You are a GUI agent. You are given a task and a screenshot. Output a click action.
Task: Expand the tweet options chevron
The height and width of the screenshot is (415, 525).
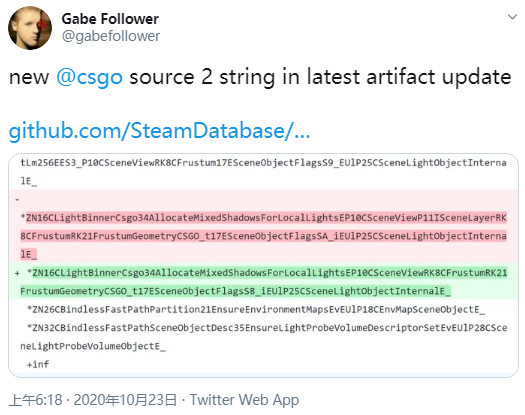pyautogui.click(x=512, y=17)
